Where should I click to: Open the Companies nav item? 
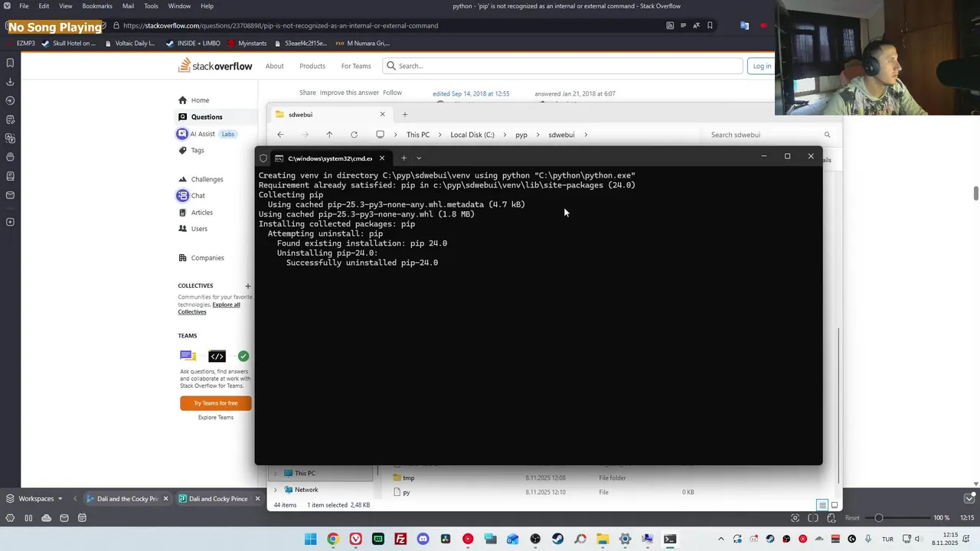[207, 258]
